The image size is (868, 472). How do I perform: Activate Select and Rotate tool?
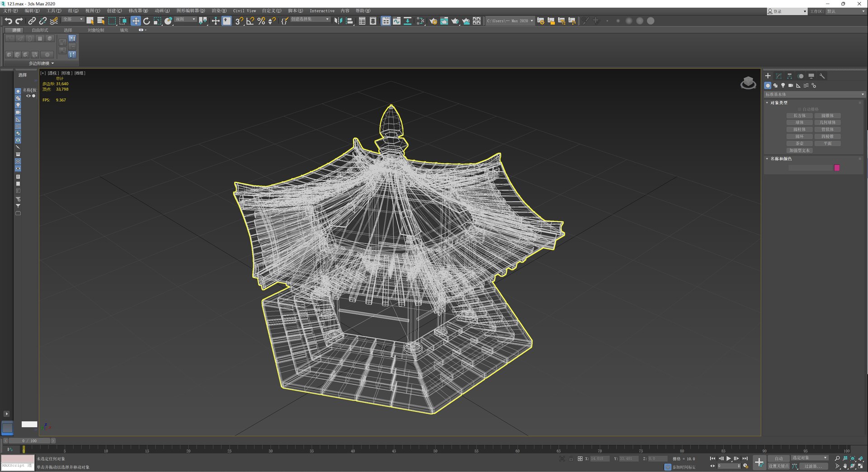(146, 21)
